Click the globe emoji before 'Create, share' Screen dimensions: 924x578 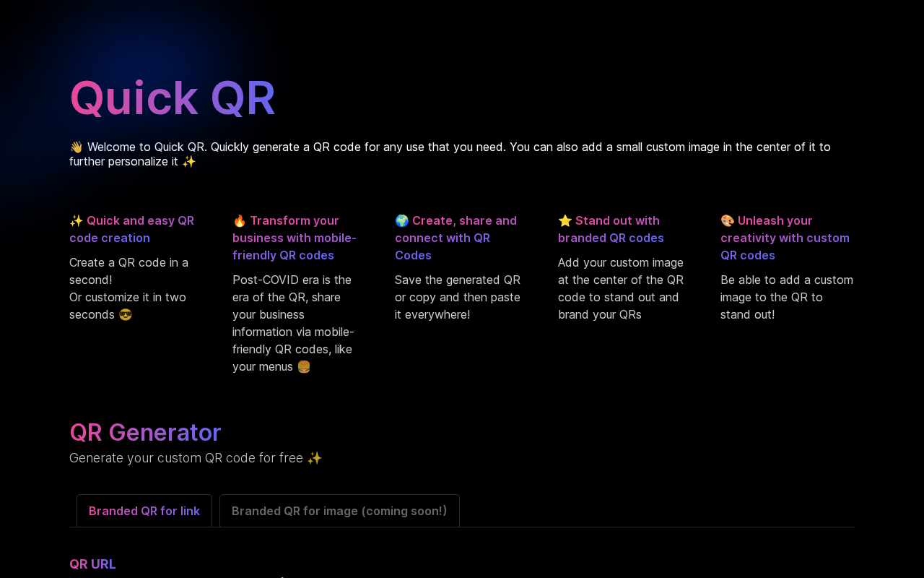pyautogui.click(x=402, y=220)
